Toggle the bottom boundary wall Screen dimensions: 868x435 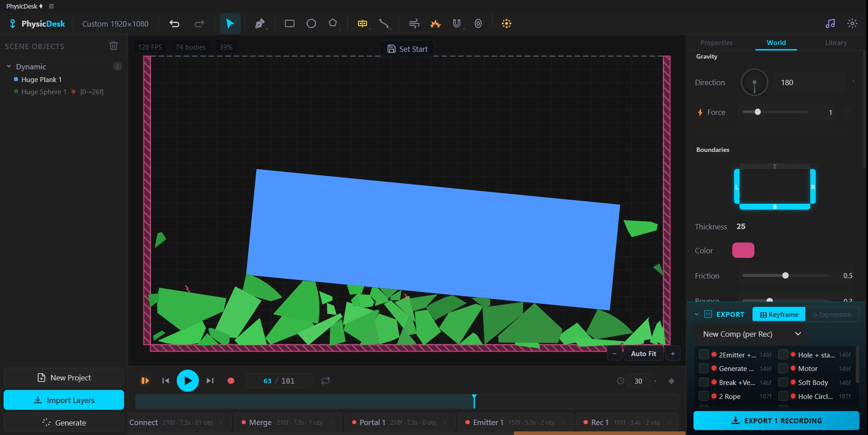[775, 207]
